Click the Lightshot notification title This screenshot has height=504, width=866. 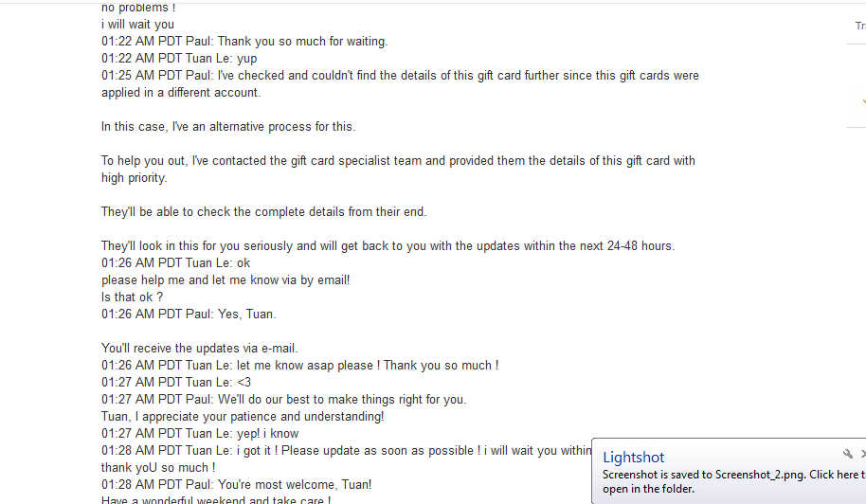(634, 458)
